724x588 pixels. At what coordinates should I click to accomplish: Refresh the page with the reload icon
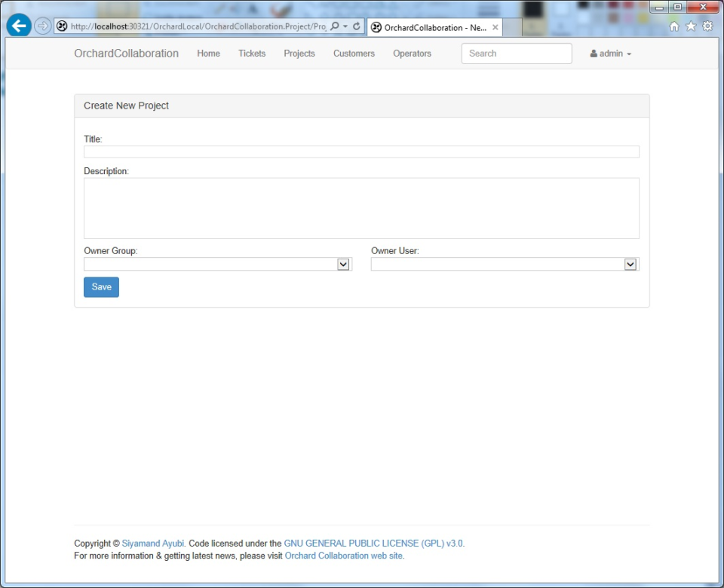point(357,26)
